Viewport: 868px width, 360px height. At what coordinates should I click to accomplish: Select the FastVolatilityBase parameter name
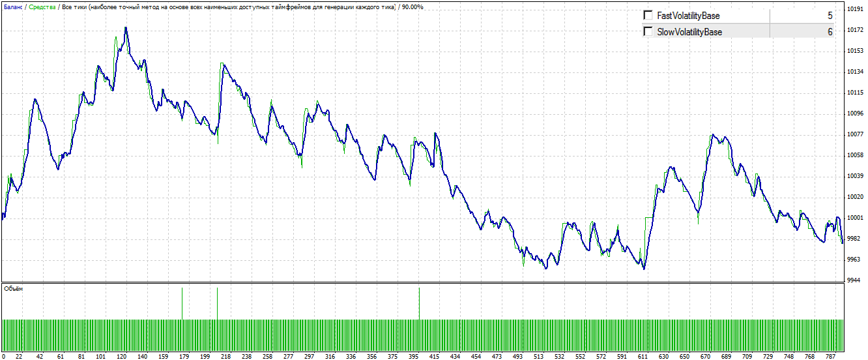coord(689,16)
